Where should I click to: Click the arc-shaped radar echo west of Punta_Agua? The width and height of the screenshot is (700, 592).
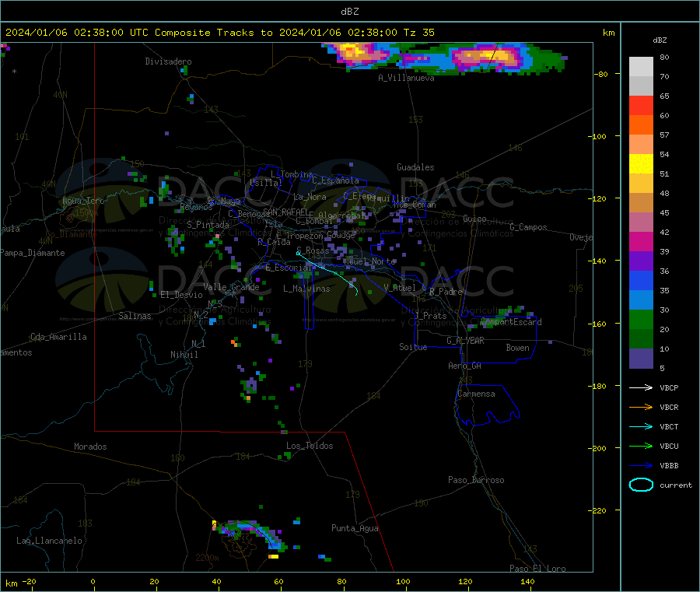250,532
